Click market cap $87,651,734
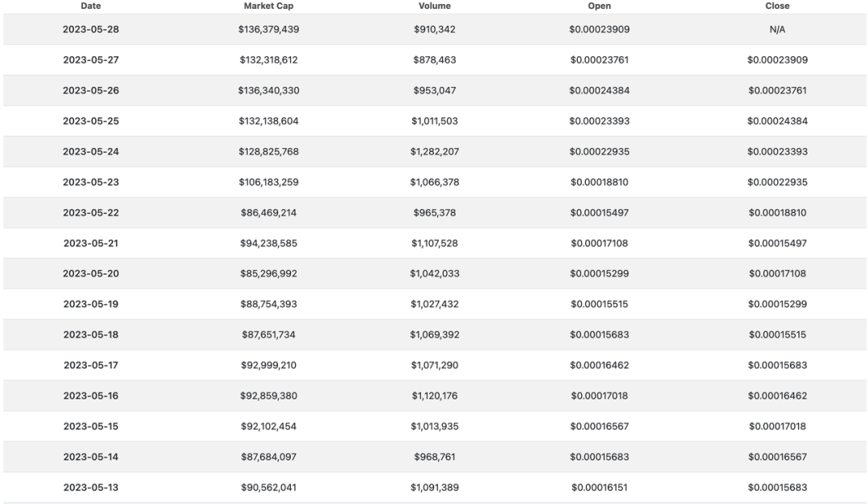The height and width of the screenshot is (504, 868). (x=268, y=334)
